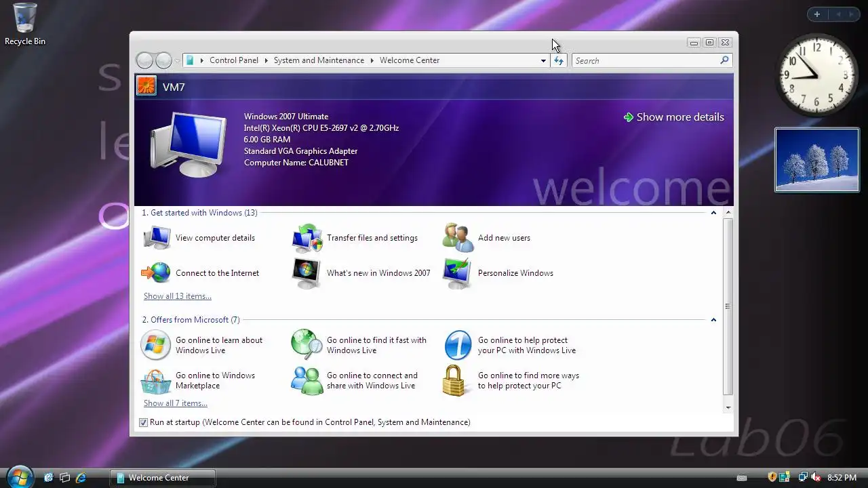Click the vertical scrollbar thumb in Welcome Center

pyautogui.click(x=728, y=306)
